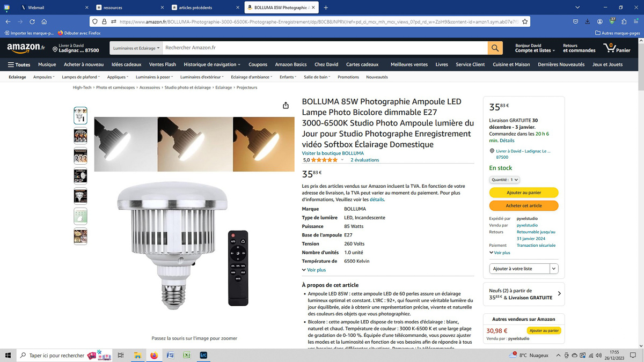Screen dimensions: 644x362
Task: Expand the arrow next to Ajouter à votre liste
Action: point(554,268)
